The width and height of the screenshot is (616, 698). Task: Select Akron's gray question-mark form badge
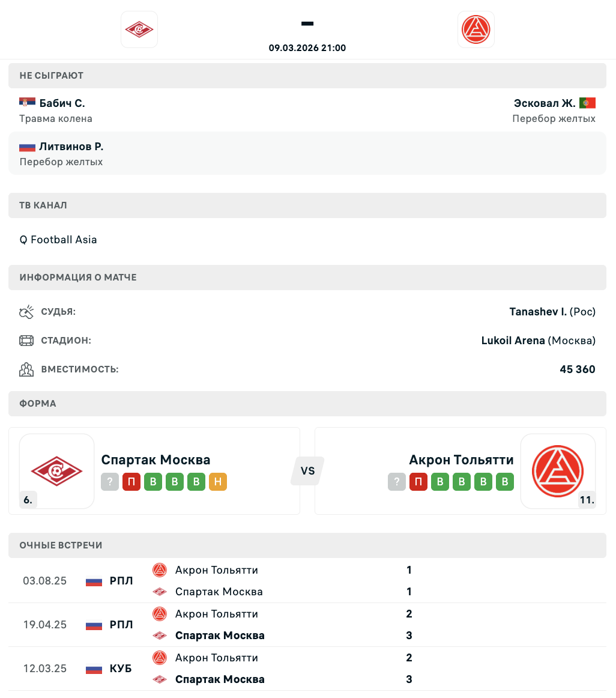(x=397, y=482)
